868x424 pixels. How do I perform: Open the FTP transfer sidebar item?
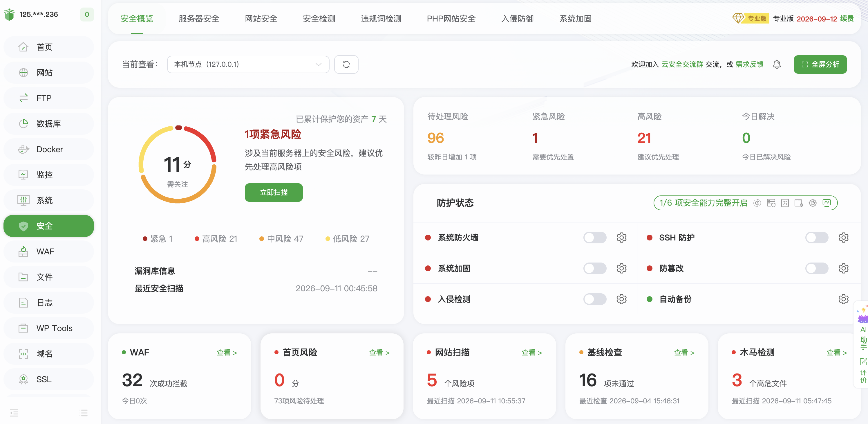[x=48, y=98]
